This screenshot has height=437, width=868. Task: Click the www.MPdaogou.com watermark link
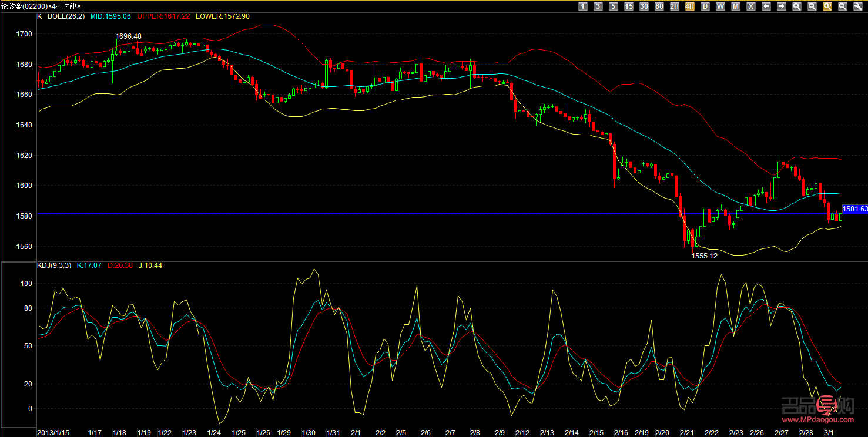817,420
